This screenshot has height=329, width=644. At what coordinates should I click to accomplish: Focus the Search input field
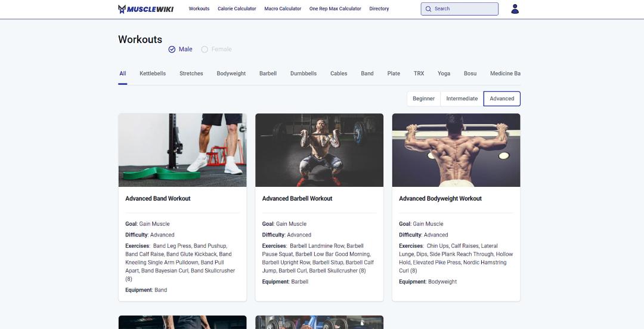point(459,9)
